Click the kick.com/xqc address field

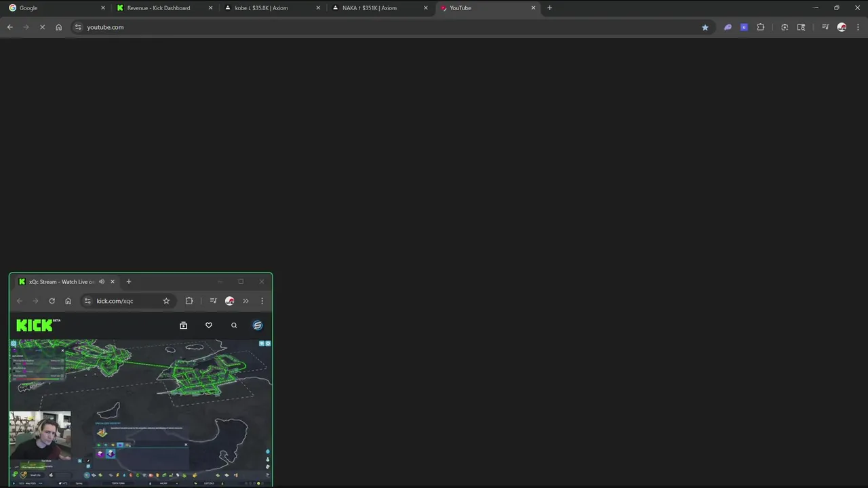pyautogui.click(x=127, y=301)
